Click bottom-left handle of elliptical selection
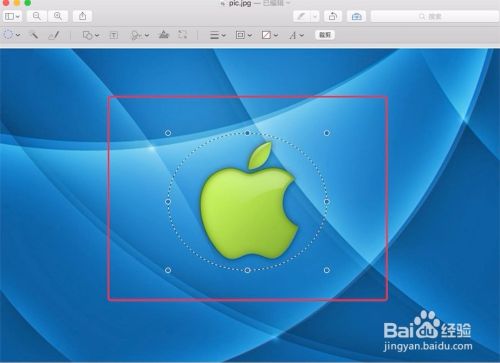Viewport: 500px width, 363px height. 168,270
